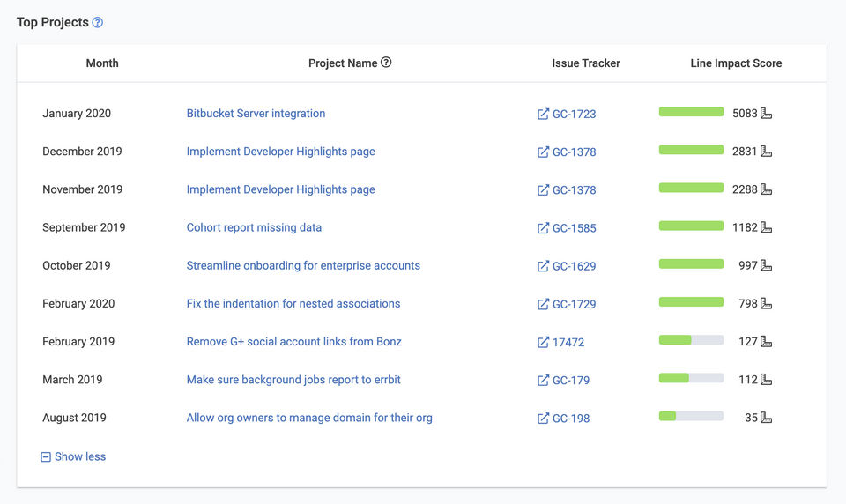The width and height of the screenshot is (846, 504).
Task: Click the line impact icon beside 127
Action: [767, 342]
